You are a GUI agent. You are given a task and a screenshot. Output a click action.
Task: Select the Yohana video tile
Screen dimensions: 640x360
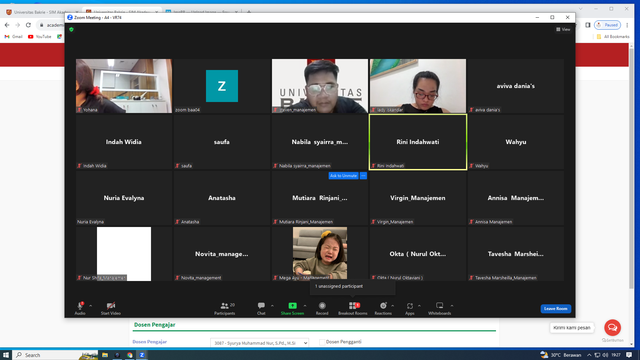click(x=124, y=86)
